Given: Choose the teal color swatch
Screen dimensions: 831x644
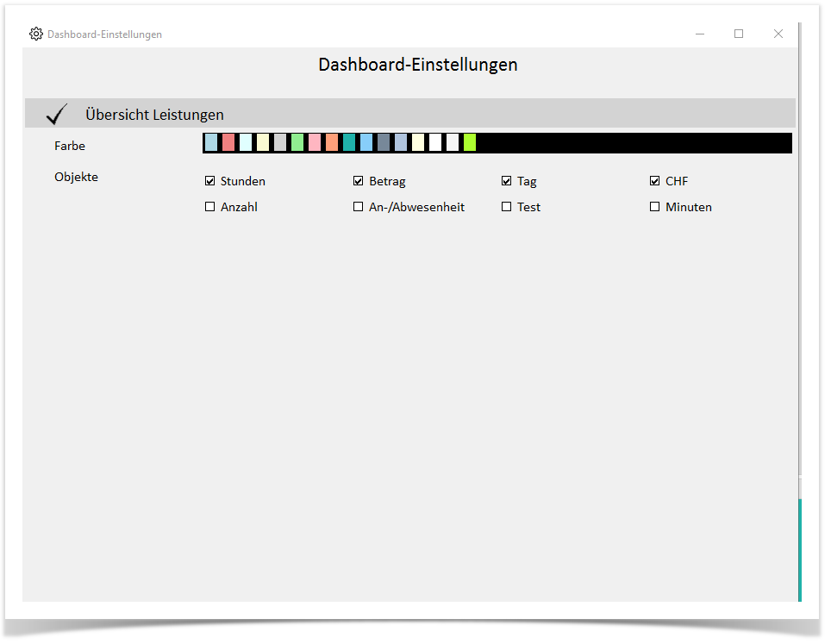Looking at the screenshot, I should 349,142.
